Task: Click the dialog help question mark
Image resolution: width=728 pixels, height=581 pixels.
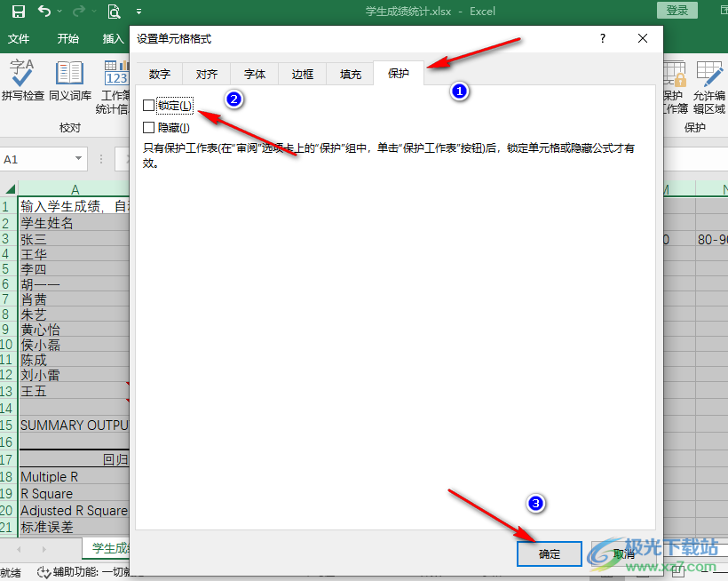Action: coord(603,39)
